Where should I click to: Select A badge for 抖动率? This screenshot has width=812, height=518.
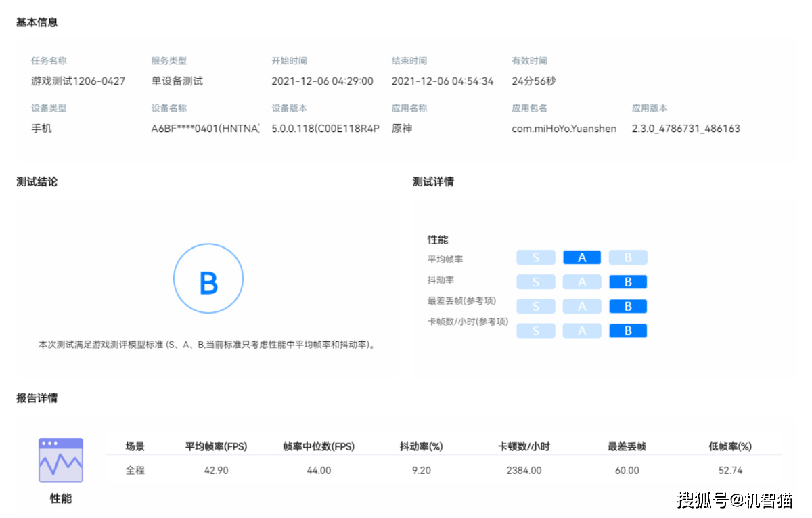tap(582, 282)
